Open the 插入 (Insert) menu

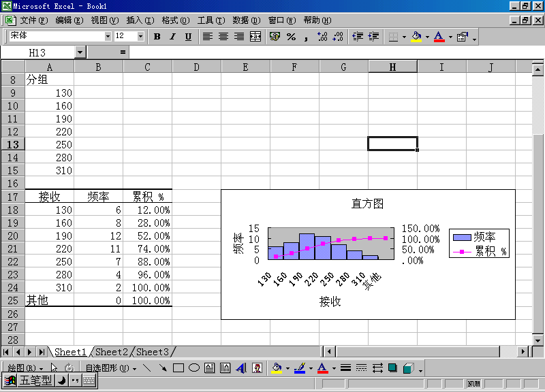(x=140, y=20)
